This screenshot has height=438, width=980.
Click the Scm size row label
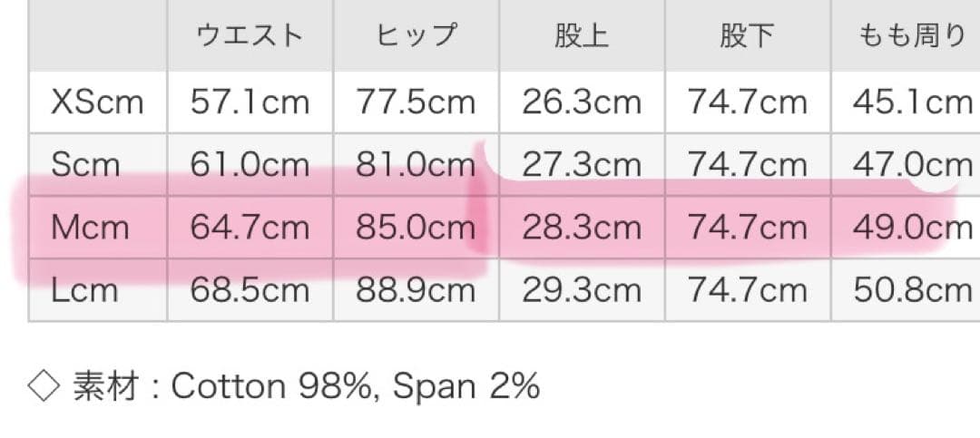(85, 164)
